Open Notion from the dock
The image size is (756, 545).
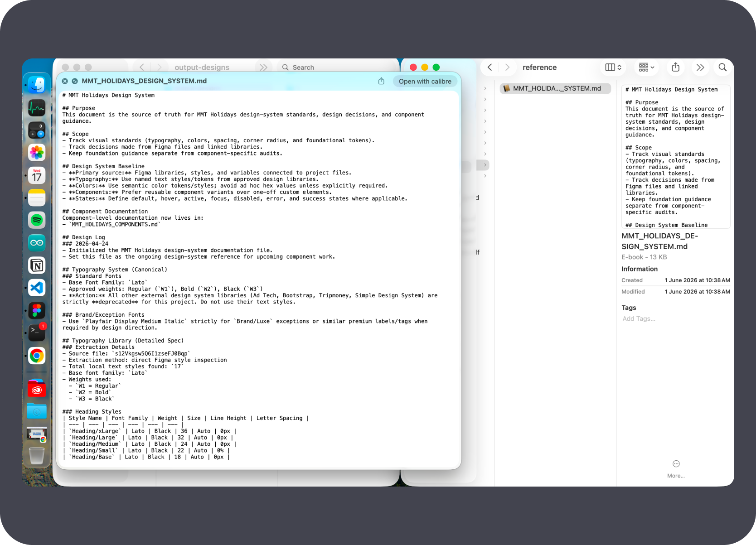[37, 265]
